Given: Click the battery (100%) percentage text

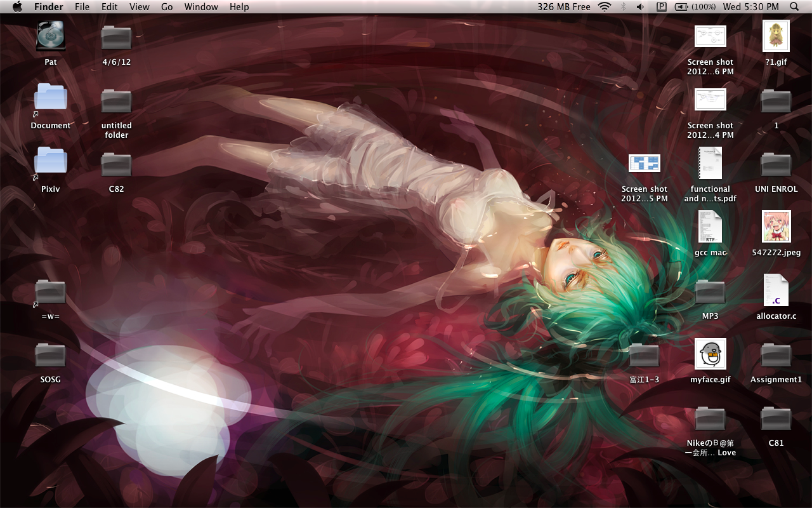Looking at the screenshot, I should (703, 7).
